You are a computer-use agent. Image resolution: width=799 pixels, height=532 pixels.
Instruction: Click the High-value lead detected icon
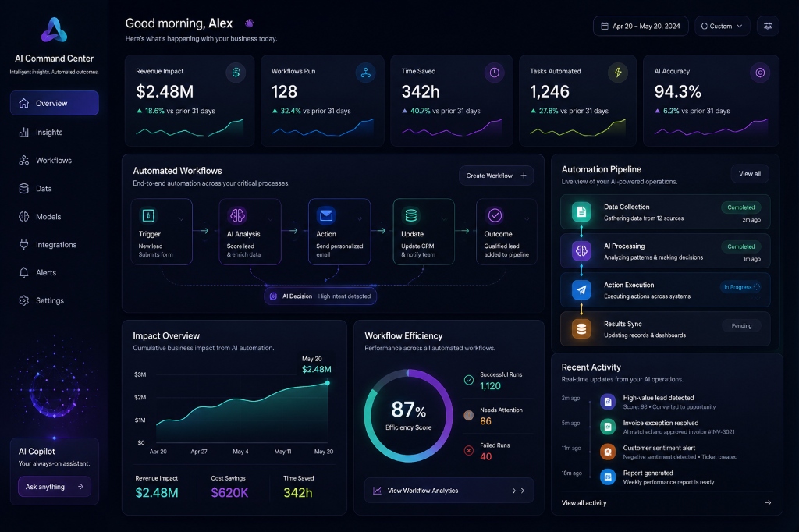607,402
